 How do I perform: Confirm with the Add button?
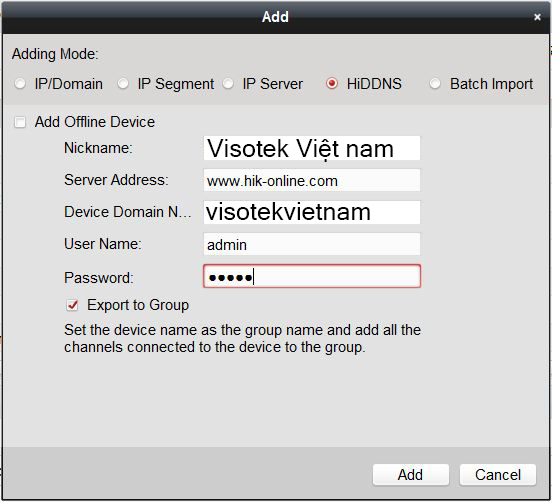click(411, 475)
